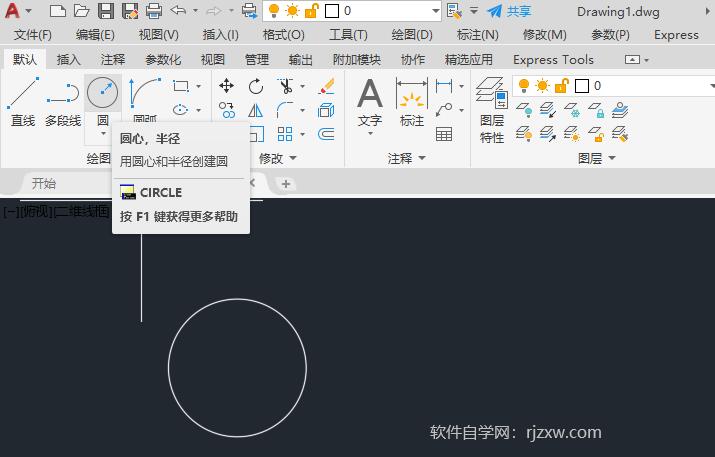Expand the Ellipse tool dropdown arrow

pos(199,110)
